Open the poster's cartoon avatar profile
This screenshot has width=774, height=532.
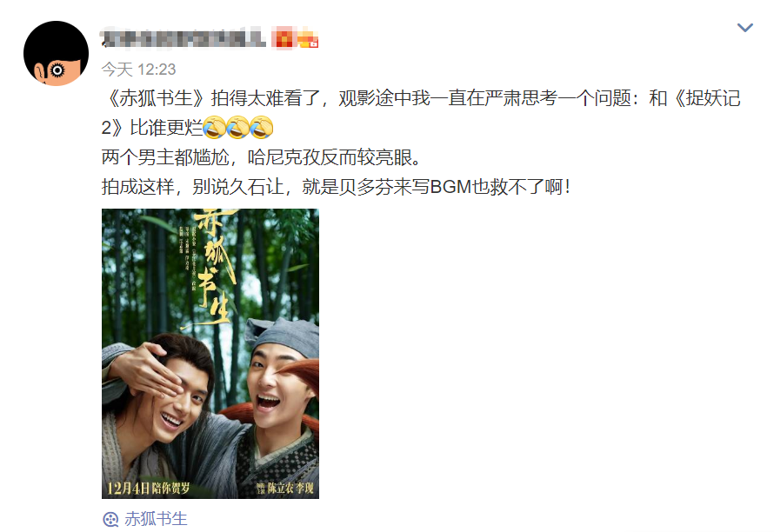56,53
